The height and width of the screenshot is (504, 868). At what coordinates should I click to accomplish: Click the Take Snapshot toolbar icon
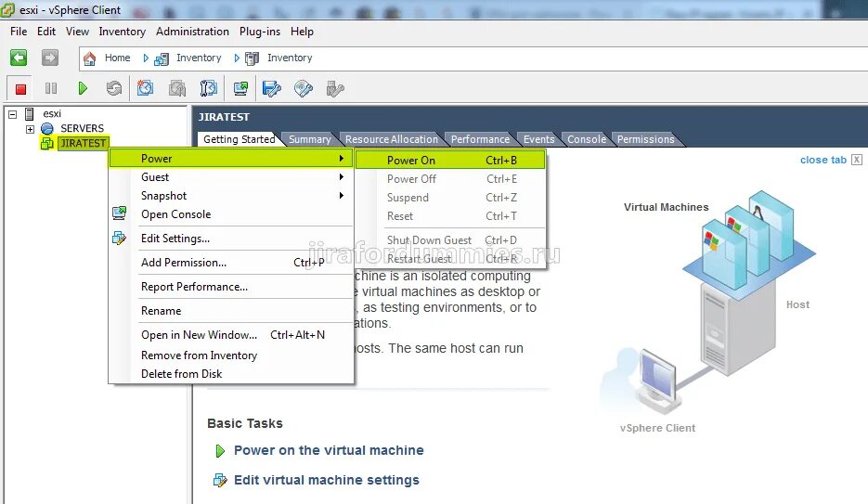point(145,88)
